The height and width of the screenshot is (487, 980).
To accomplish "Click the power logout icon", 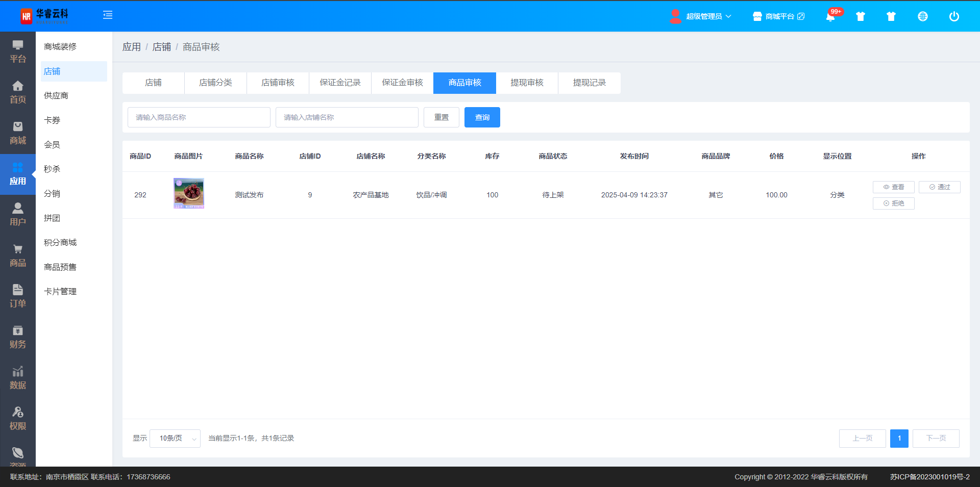I will [x=953, y=16].
